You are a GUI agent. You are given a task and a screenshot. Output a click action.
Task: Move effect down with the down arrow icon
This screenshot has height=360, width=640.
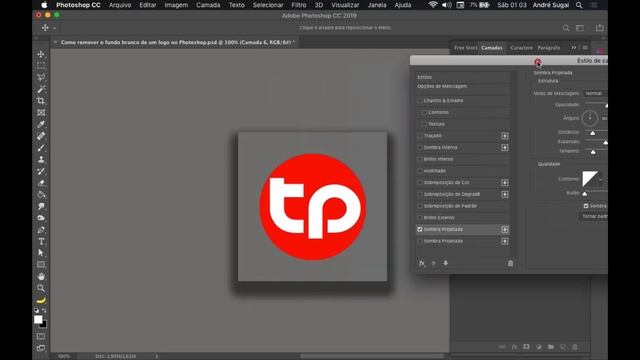click(446, 263)
